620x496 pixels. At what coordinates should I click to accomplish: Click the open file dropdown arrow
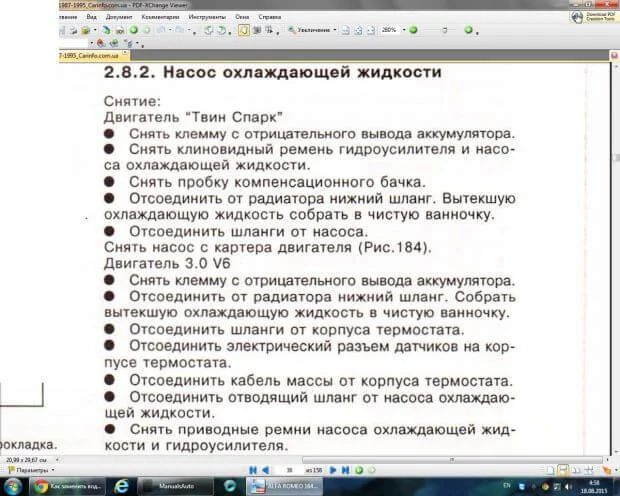(x=95, y=30)
